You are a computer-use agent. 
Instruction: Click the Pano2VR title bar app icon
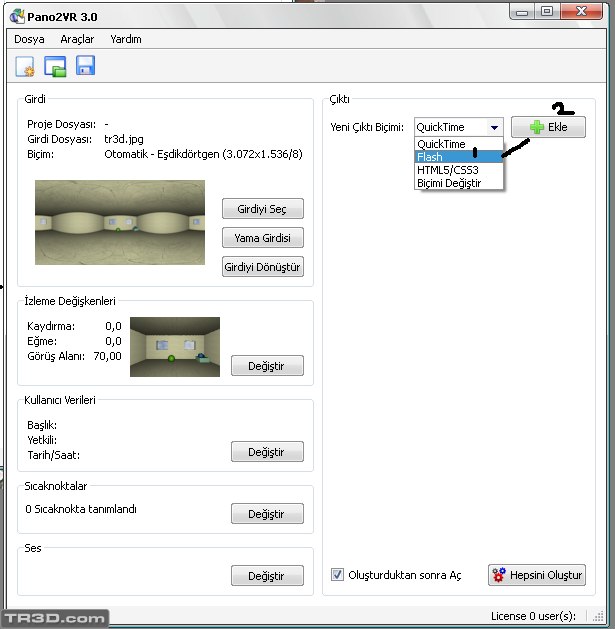[16, 13]
